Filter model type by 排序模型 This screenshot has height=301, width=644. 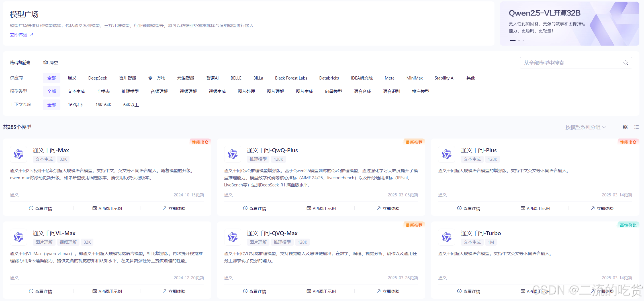click(421, 91)
